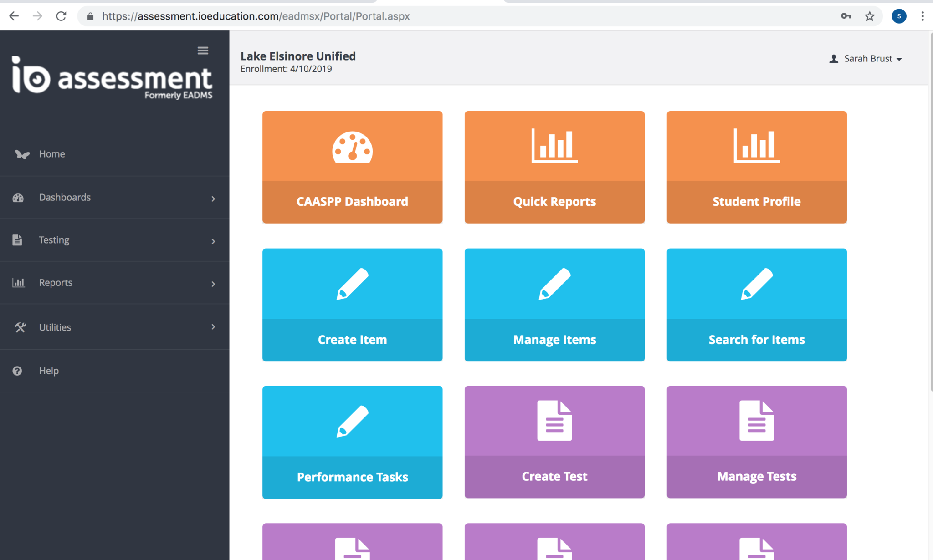Expand the Utilities menu chevron
This screenshot has width=933, height=560.
(213, 327)
